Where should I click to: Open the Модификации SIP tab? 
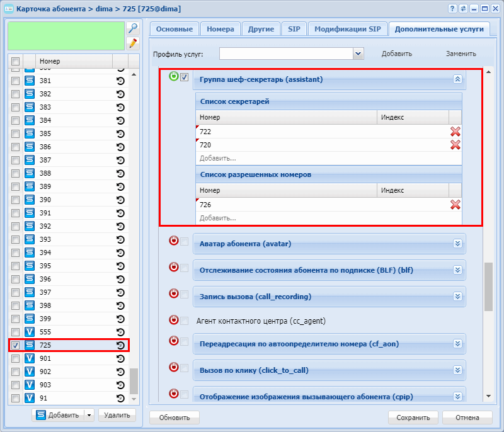[348, 29]
